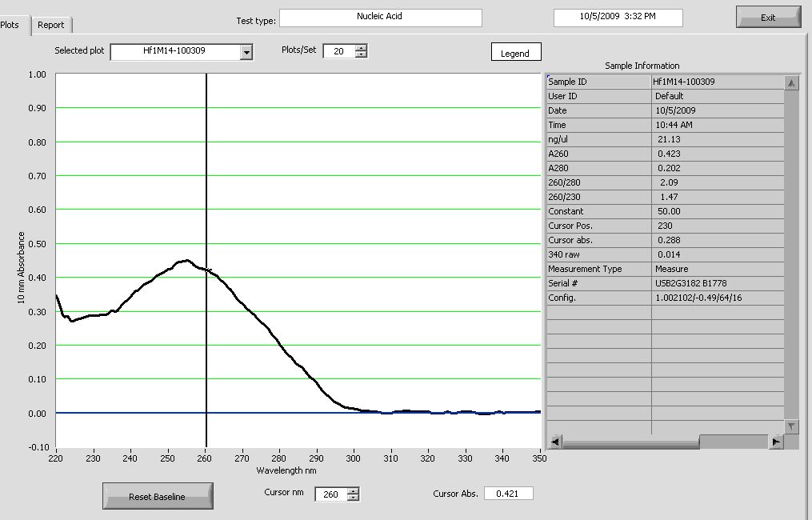Increase Cursor nm with the up arrow
812x520 pixels.
point(353,490)
